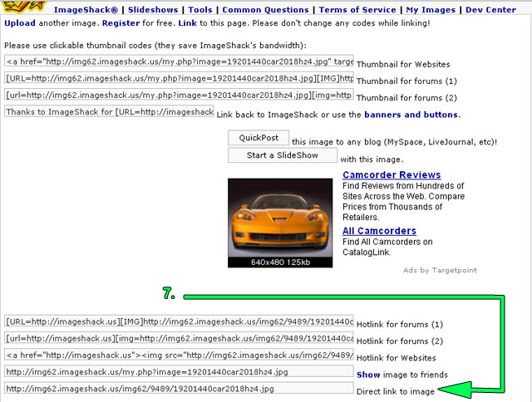The image size is (532, 402).
Task: Click the banners and buttons link
Action: (x=411, y=114)
